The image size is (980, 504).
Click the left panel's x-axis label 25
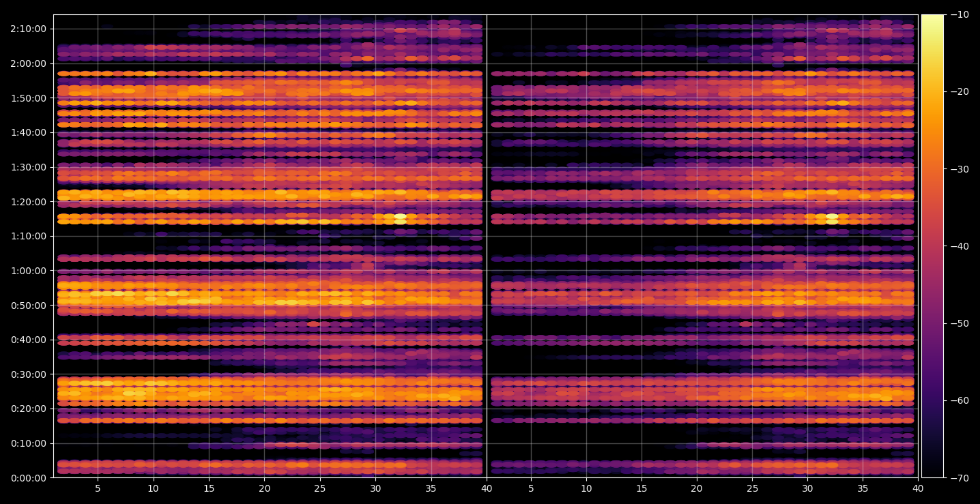click(x=320, y=488)
